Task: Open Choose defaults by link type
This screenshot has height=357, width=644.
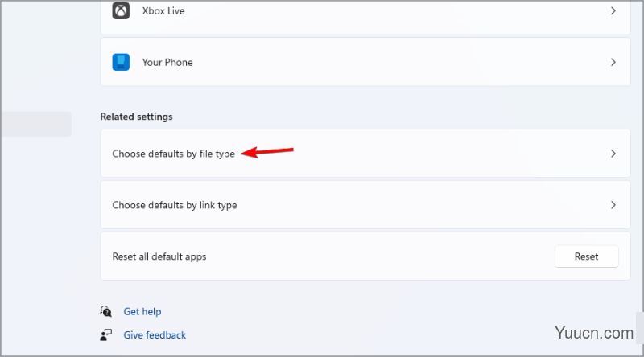Action: pos(365,205)
